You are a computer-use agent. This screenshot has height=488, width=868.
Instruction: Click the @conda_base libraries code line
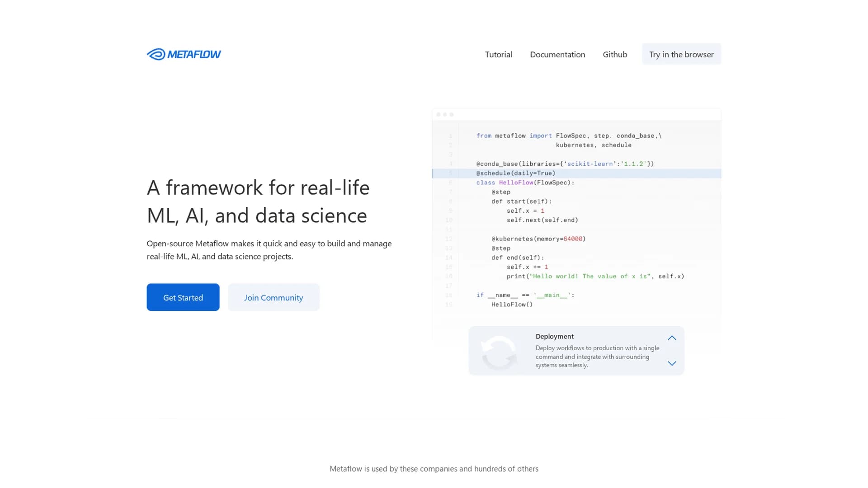[565, 164]
